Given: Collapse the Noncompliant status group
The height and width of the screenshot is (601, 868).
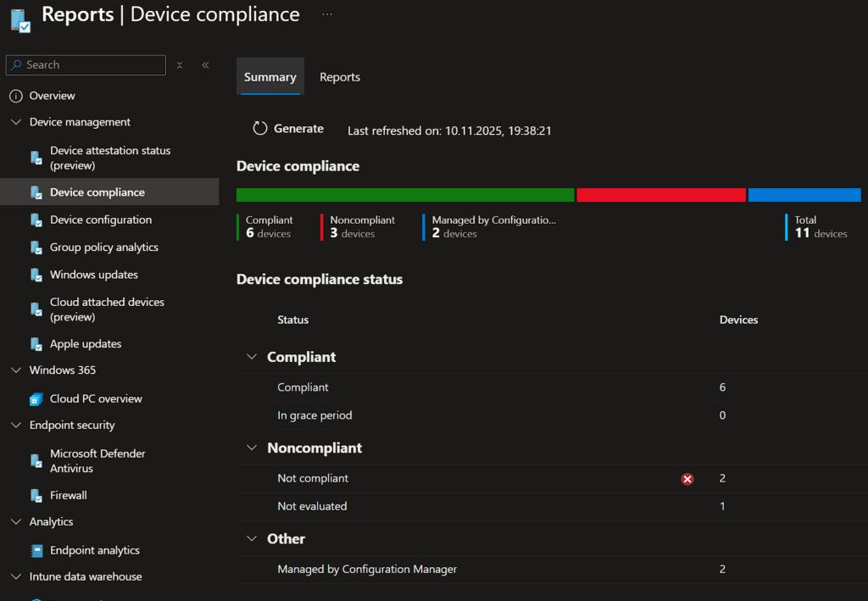Looking at the screenshot, I should tap(251, 448).
